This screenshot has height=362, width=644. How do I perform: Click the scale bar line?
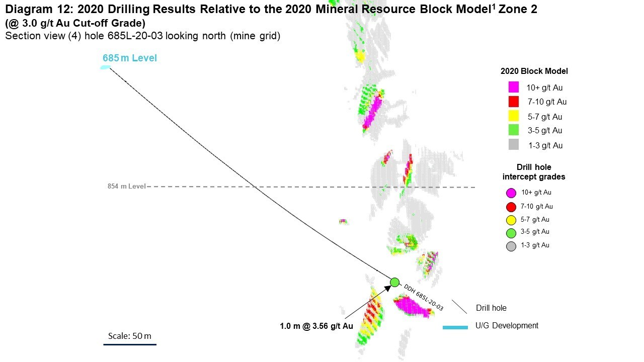click(x=130, y=344)
